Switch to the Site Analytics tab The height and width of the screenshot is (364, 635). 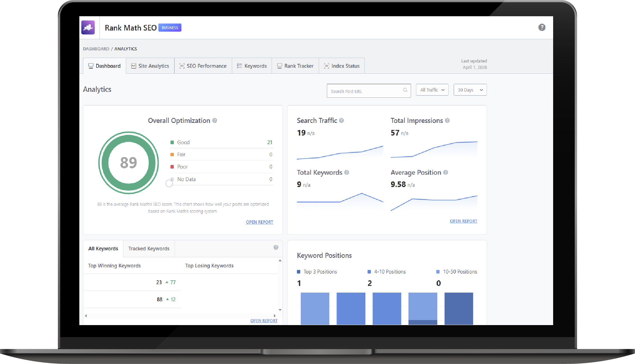[x=150, y=66]
